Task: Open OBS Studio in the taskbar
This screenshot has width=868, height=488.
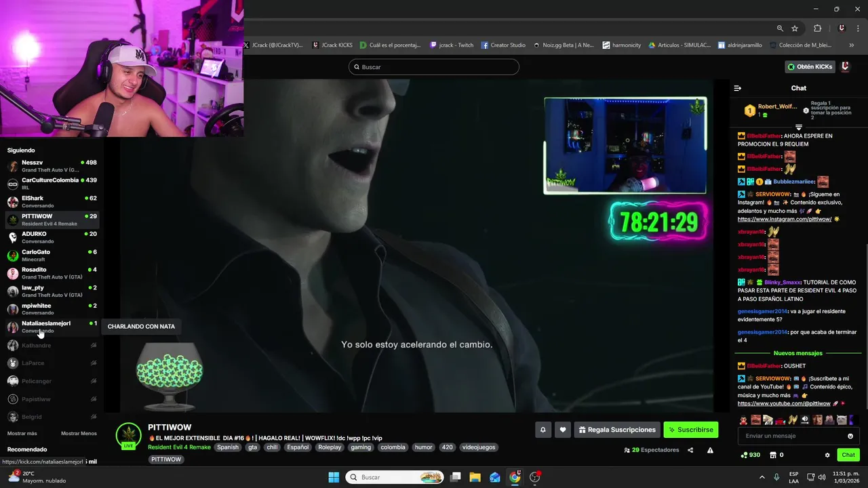Action: coord(535,477)
